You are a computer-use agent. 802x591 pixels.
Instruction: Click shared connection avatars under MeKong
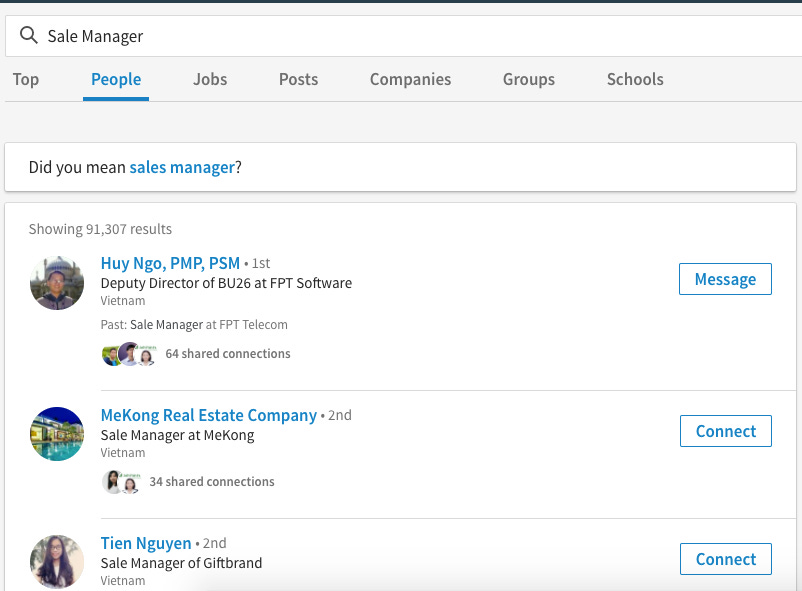pyautogui.click(x=121, y=482)
